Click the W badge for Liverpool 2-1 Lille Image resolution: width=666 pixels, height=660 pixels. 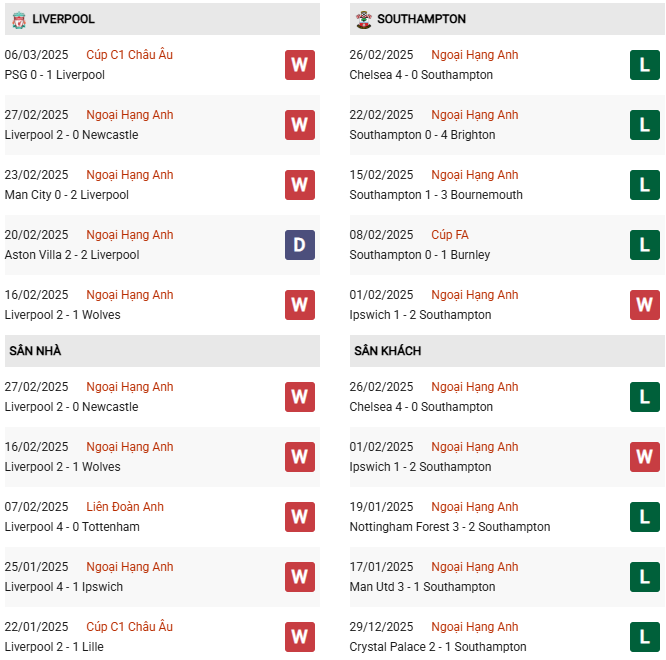pos(299,637)
